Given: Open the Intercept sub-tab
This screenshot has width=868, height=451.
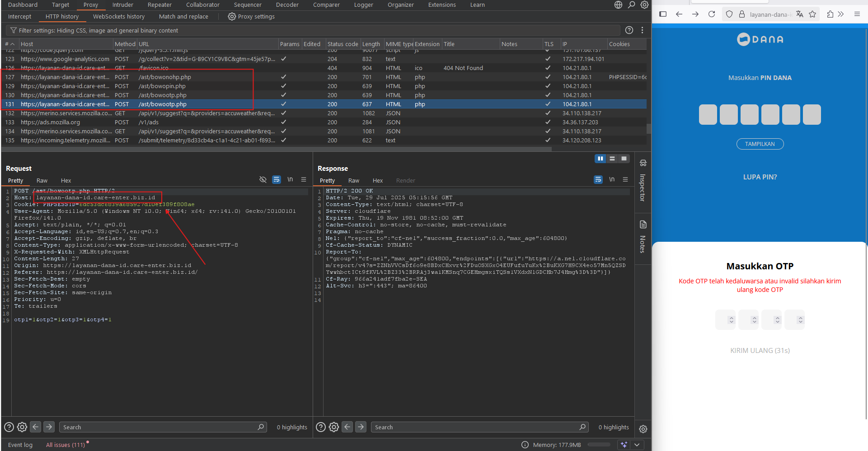Looking at the screenshot, I should click(19, 16).
